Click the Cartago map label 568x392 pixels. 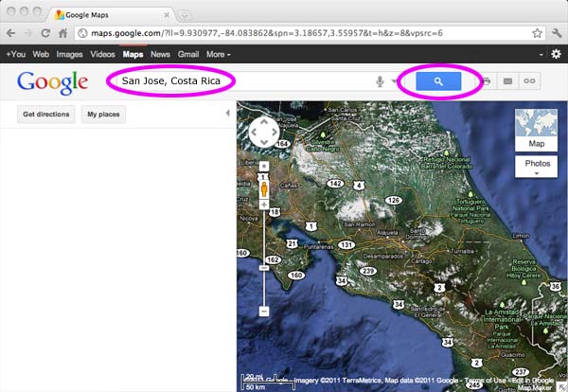point(421,260)
